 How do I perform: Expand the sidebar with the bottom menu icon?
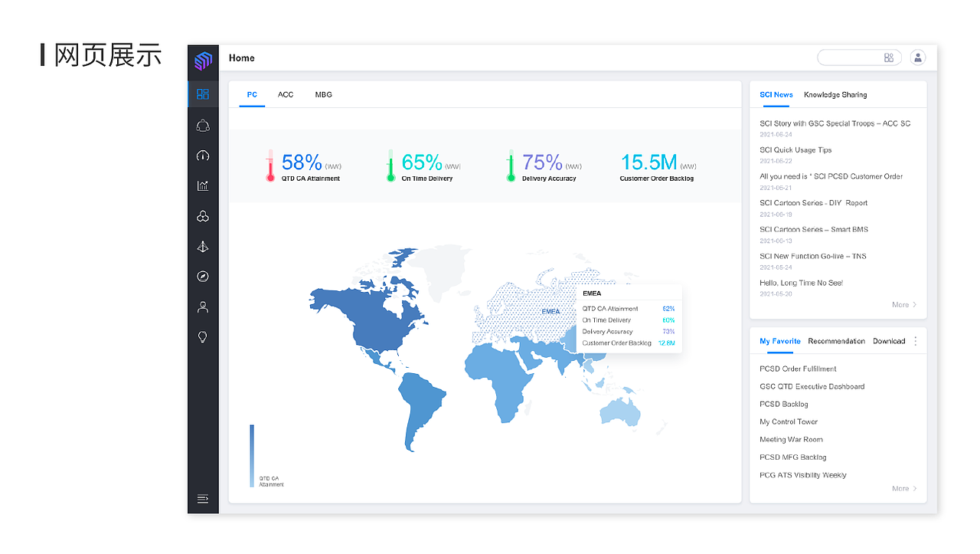point(203,499)
